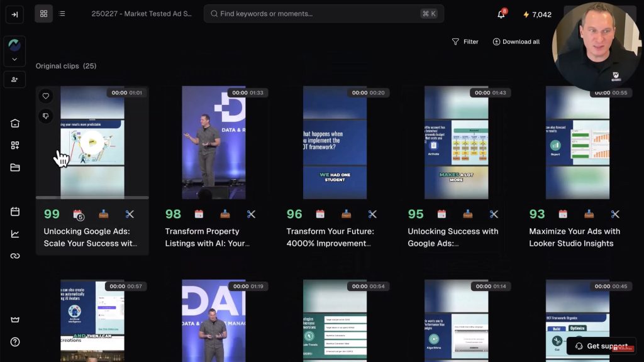Click the Get support button
The image size is (644, 362).
click(601, 346)
